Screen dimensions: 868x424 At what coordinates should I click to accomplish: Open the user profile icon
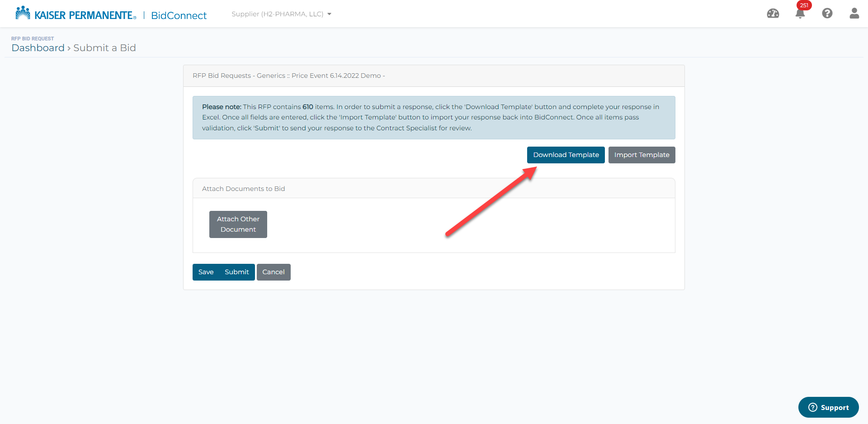pyautogui.click(x=854, y=14)
